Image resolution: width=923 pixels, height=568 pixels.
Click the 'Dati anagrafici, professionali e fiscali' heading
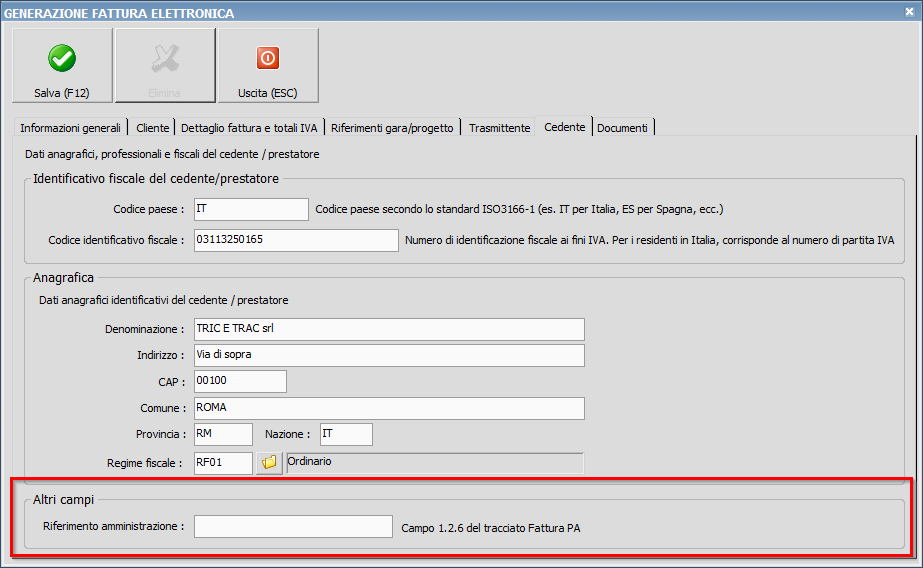point(172,154)
